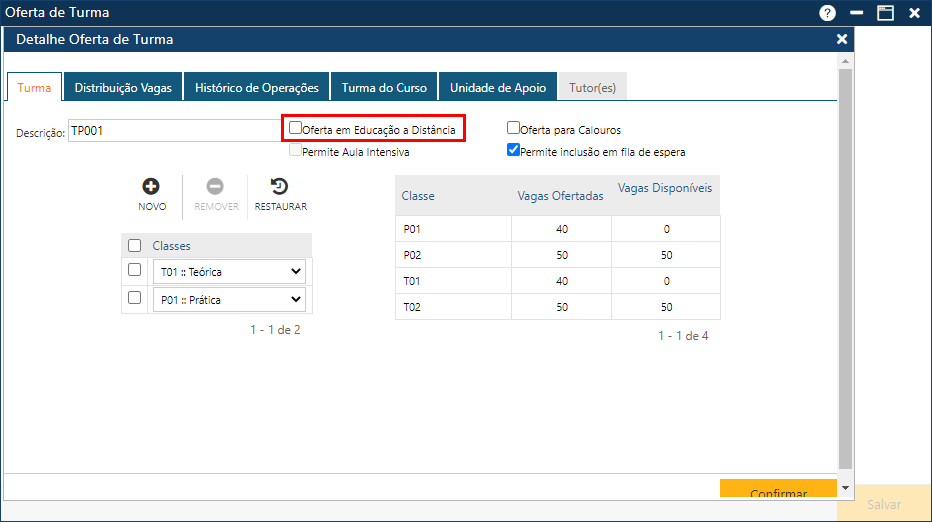The width and height of the screenshot is (932, 522).
Task: Click the REMOVER minus icon
Action: (215, 186)
